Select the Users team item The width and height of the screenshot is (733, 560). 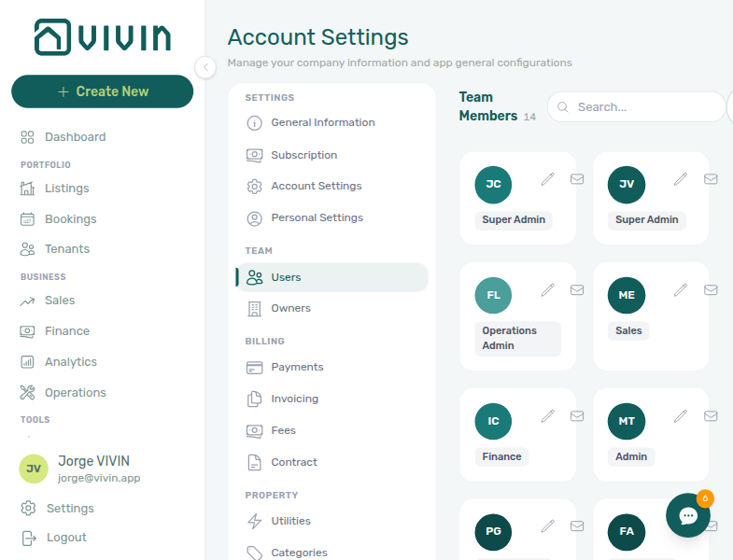coord(331,277)
